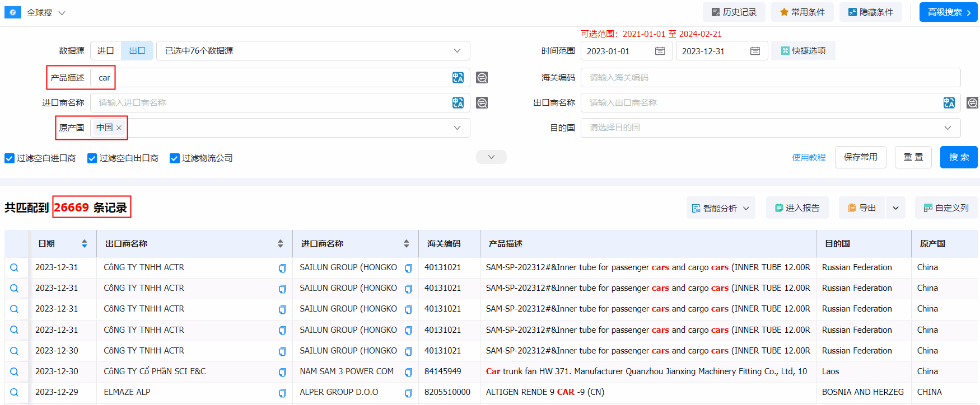Copy exporter name CÔNG TY CỔ PHẦN SCI E&C
This screenshot has height=405, width=980.
282,372
